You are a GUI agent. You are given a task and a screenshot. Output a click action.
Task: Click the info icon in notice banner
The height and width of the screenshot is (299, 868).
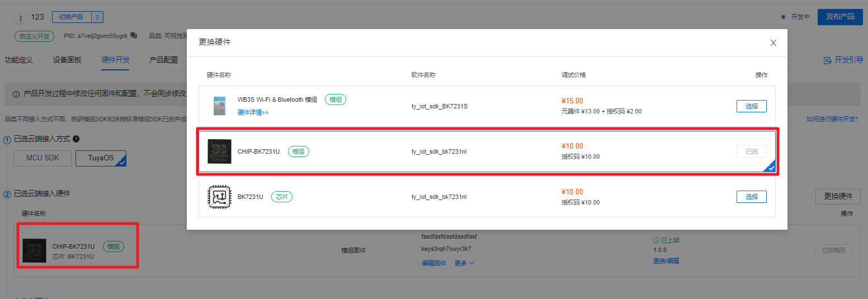click(x=16, y=94)
